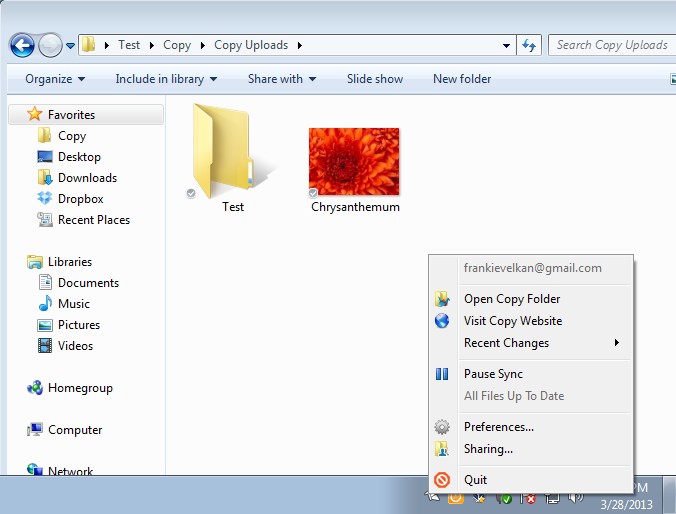Image resolution: width=676 pixels, height=514 pixels.
Task: Choose Preferences... in the tray menu
Action: [498, 427]
